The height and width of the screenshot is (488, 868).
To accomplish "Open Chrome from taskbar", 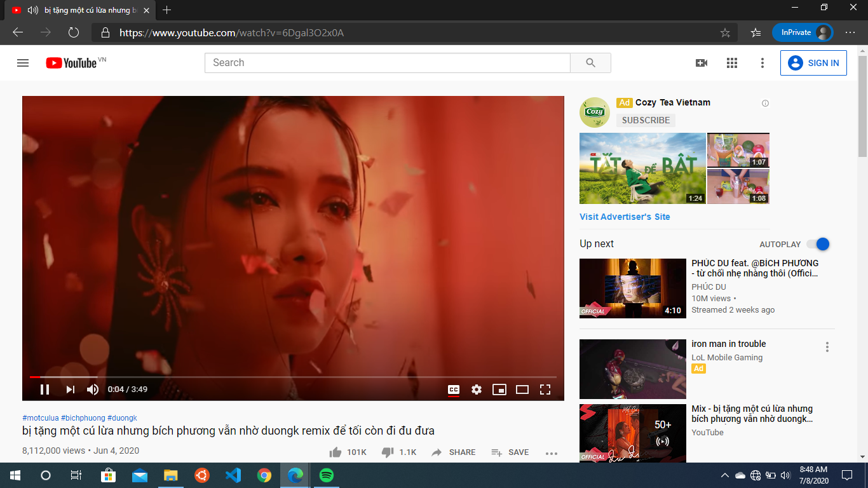I will (264, 475).
